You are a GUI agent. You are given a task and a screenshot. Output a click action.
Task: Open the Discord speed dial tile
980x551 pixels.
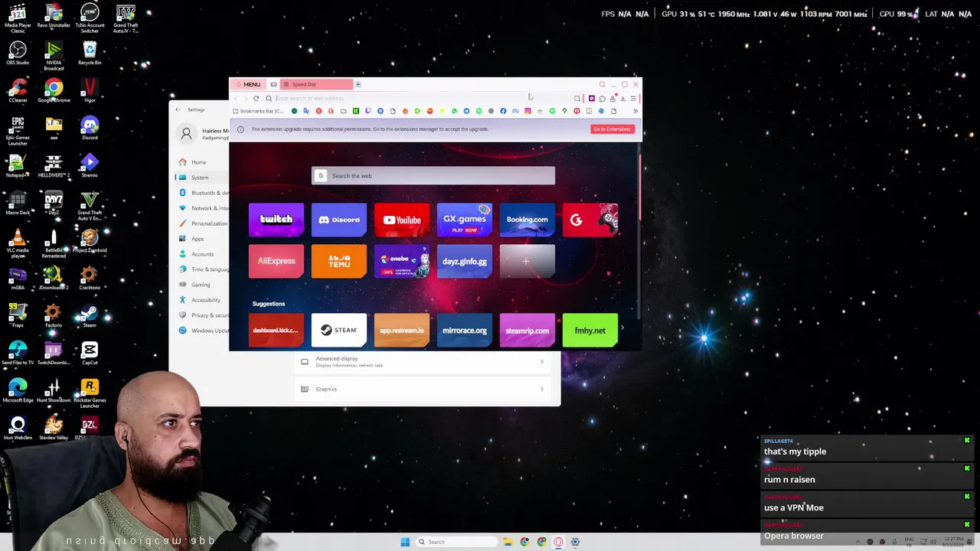(339, 220)
